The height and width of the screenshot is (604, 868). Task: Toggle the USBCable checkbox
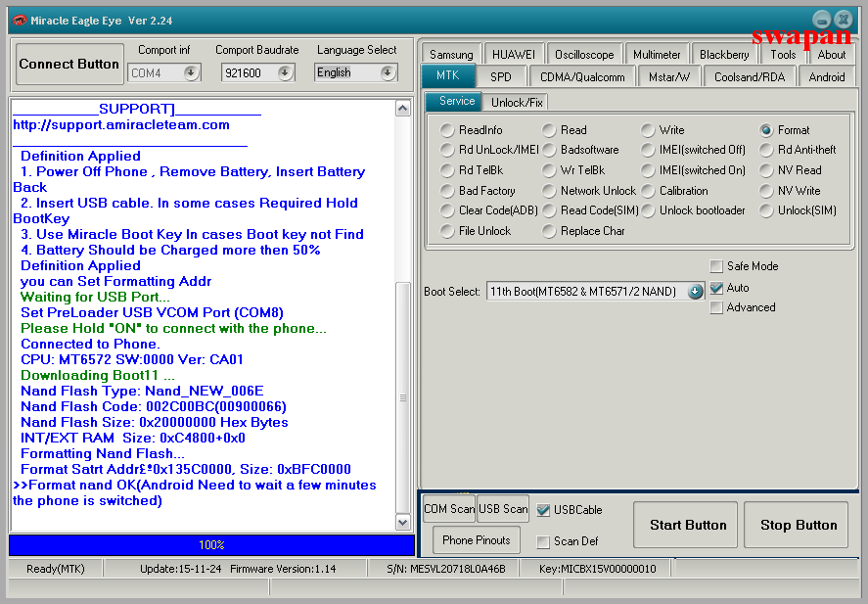pos(543,510)
